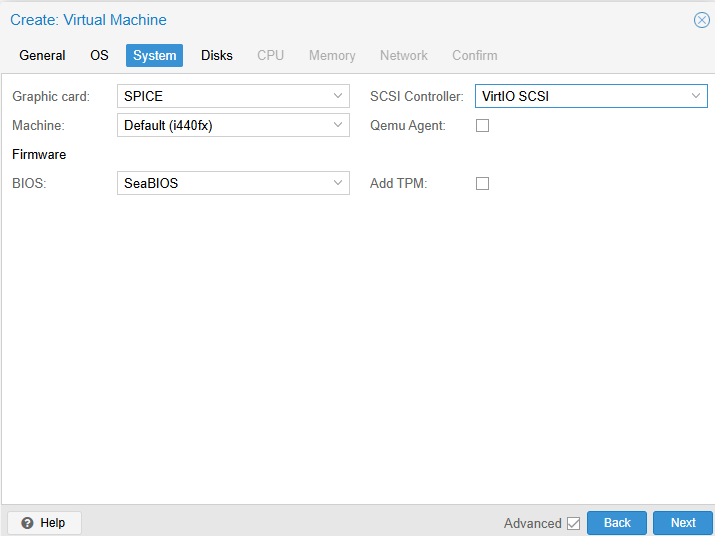Expand the SCSI Controller dropdown arrow

coord(696,96)
